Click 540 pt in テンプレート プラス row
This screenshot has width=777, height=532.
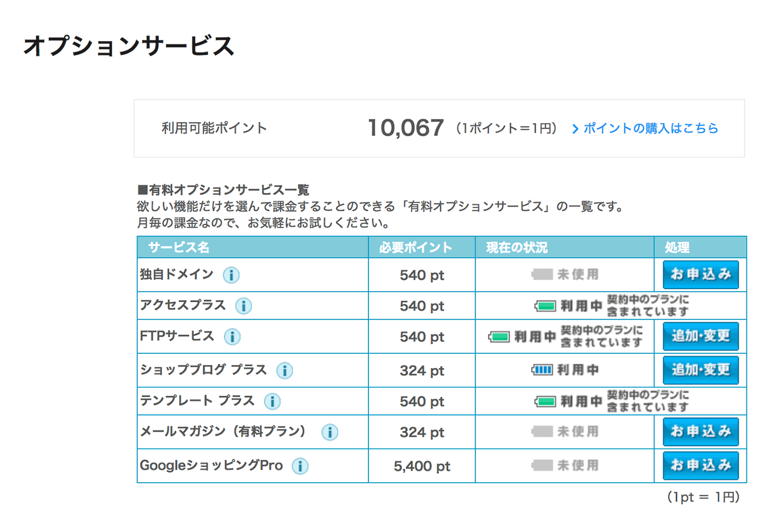pos(422,402)
